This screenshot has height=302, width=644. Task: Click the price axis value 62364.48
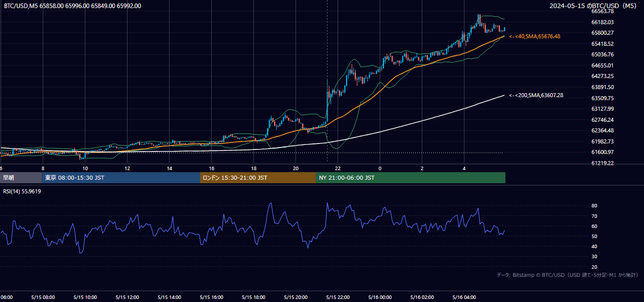coord(602,130)
